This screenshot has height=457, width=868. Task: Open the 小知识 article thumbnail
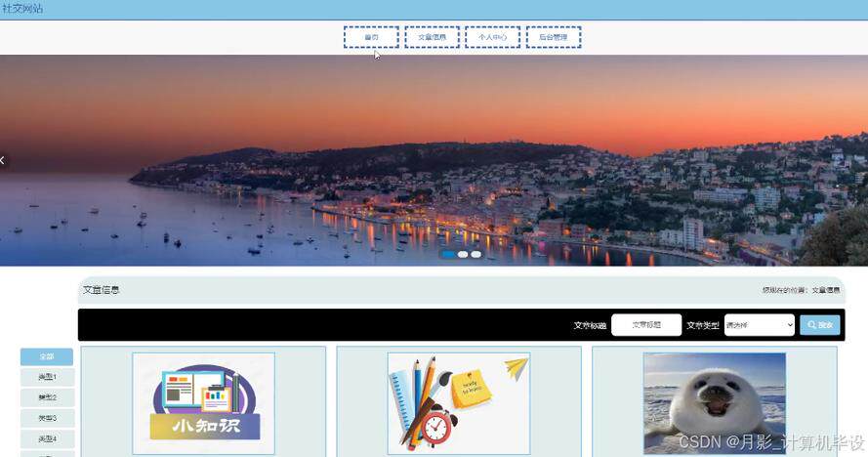pos(204,403)
